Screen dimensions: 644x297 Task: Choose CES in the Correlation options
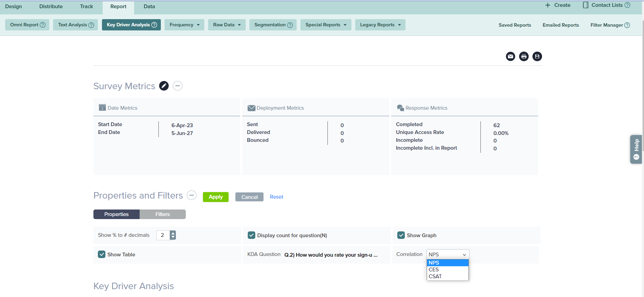[x=434, y=270]
